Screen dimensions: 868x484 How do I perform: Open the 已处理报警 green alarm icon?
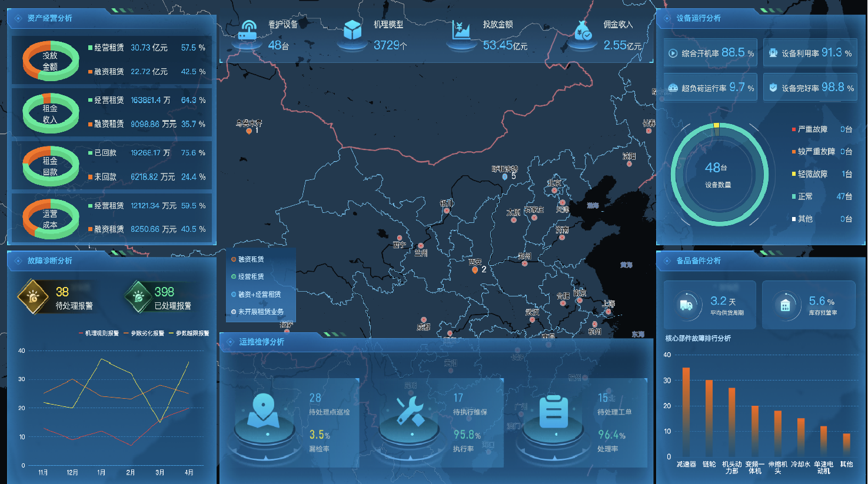click(x=139, y=297)
